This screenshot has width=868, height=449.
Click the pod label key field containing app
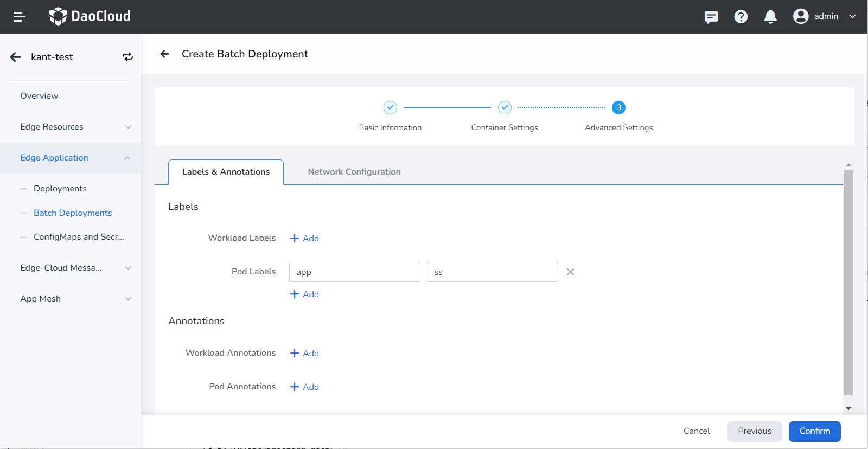pos(355,272)
